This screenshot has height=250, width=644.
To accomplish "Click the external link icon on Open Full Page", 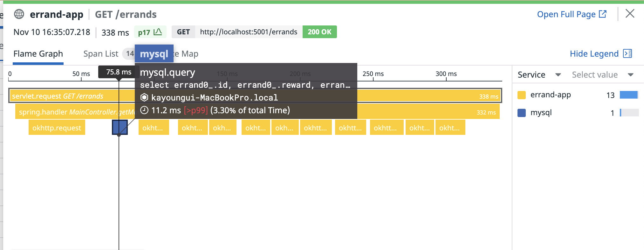I will point(603,14).
